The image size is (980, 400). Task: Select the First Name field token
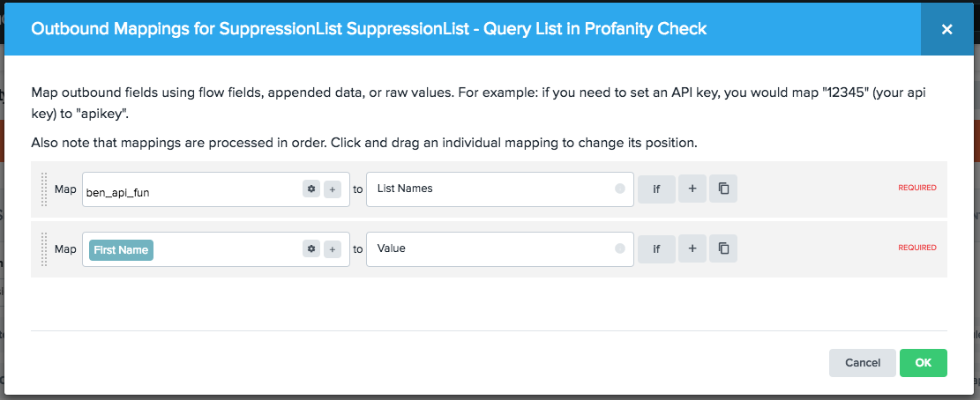pos(121,249)
